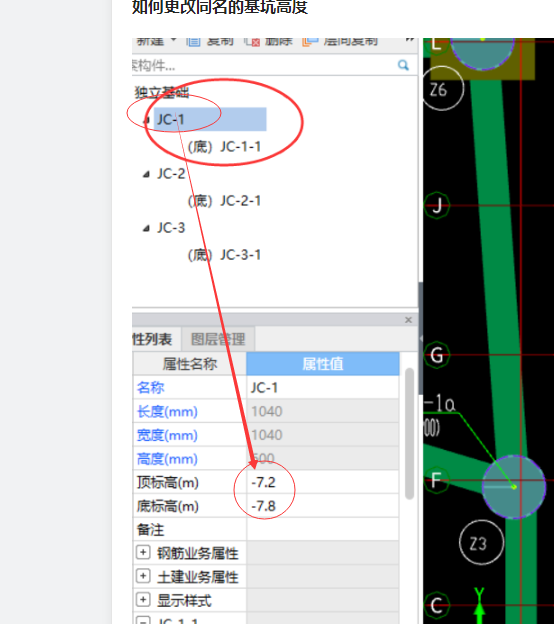This screenshot has height=624, width=554.
Task: Click the 复制 copy toolbar icon
Action: click(x=193, y=42)
